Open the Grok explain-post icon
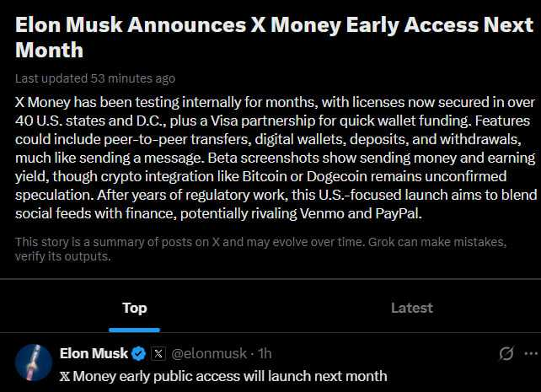 [506, 353]
